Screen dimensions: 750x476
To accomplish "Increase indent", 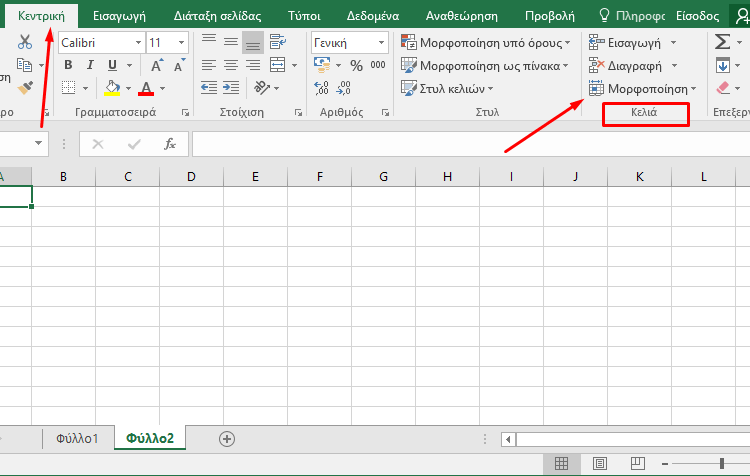I will tap(231, 88).
